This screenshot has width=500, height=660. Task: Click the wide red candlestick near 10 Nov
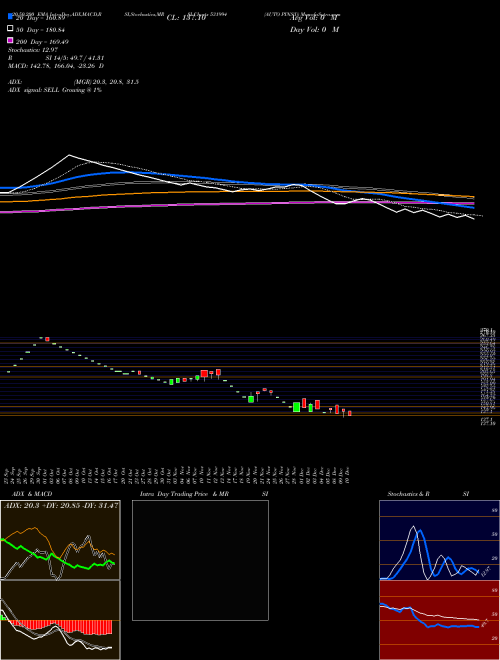[x=204, y=374]
